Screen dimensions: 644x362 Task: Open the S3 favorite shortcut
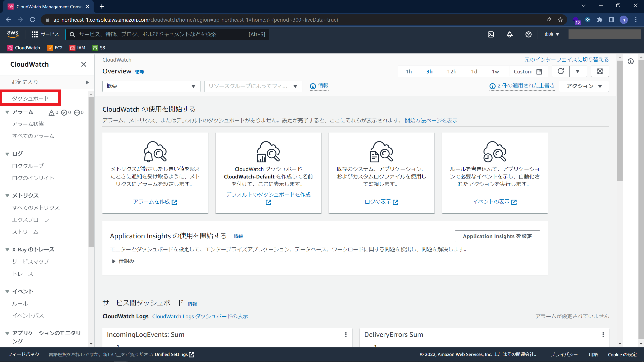pyautogui.click(x=99, y=48)
